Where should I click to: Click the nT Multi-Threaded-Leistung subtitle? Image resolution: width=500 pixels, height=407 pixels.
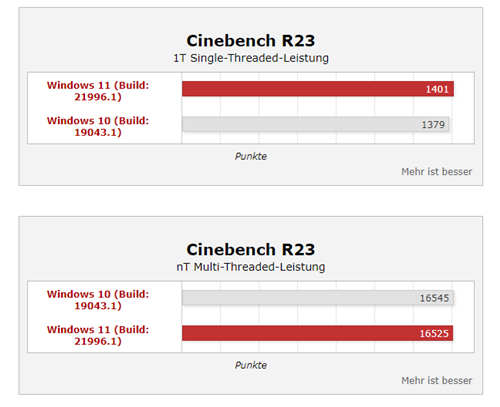(x=251, y=267)
